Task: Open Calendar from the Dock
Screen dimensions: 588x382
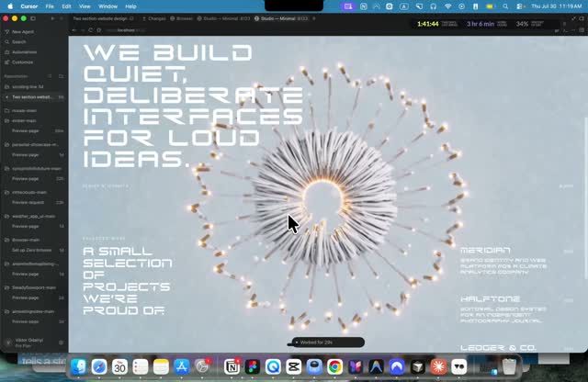Action: [x=119, y=366]
